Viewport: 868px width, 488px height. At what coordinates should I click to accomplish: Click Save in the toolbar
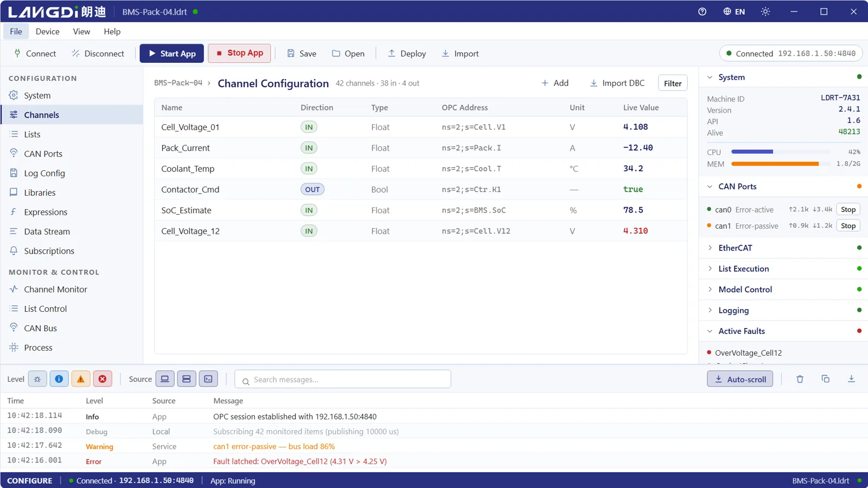click(x=302, y=54)
